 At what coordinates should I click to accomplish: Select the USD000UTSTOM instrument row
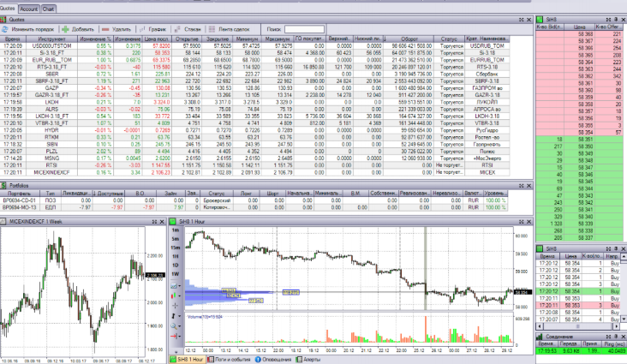[x=254, y=46]
